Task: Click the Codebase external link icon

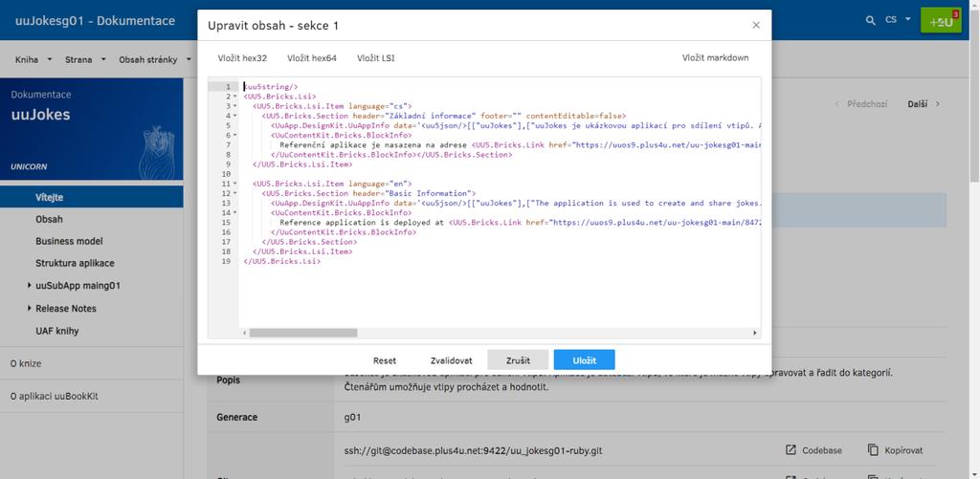Action: click(790, 449)
